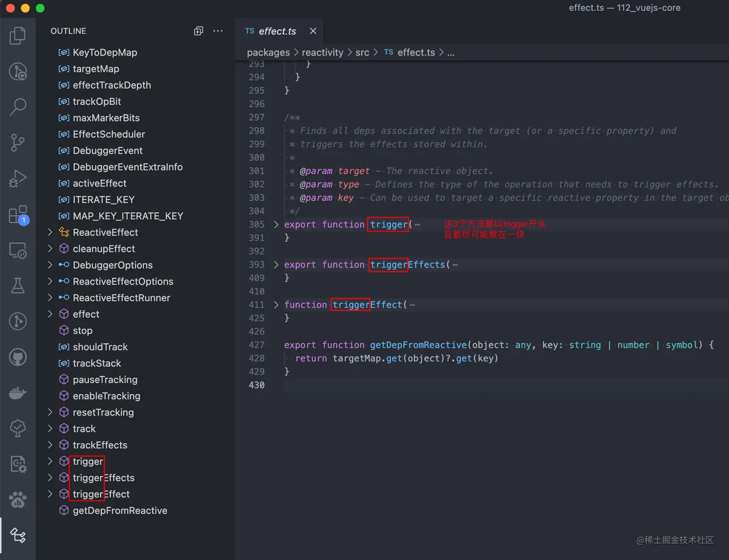Screen dimensions: 729x560
Task: Select MAP_KEY_ITERATE_KEY in outline
Action: click(x=128, y=216)
